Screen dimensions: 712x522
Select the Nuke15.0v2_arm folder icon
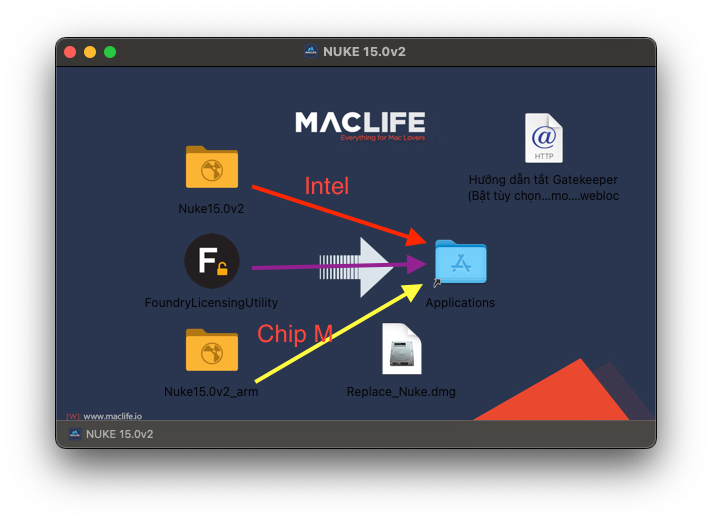pyautogui.click(x=212, y=351)
